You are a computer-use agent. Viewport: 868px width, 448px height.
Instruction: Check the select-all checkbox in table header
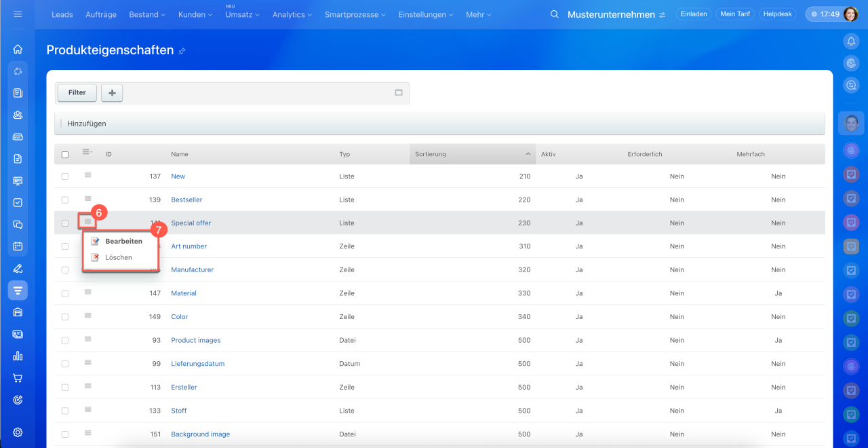coord(65,155)
